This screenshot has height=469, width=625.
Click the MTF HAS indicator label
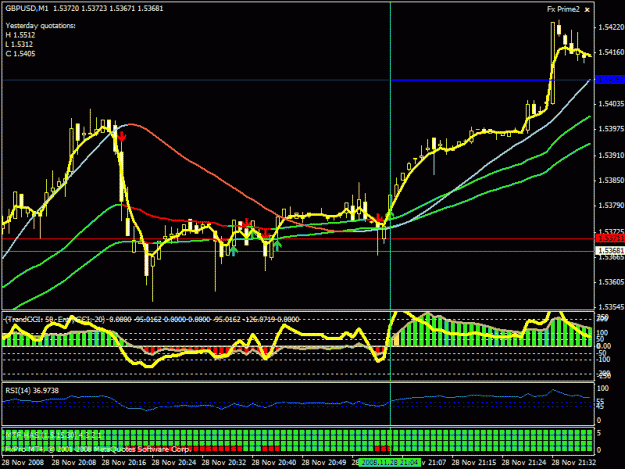54,435
